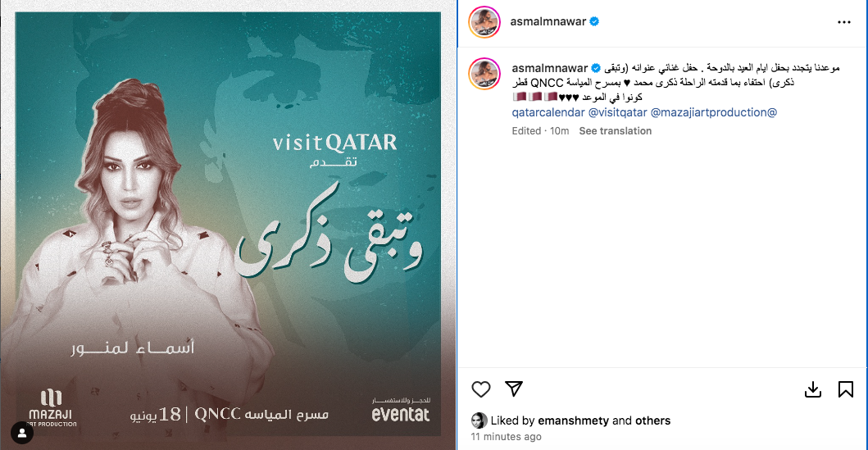
Task: Download the post using the download arrow icon
Action: (x=812, y=389)
